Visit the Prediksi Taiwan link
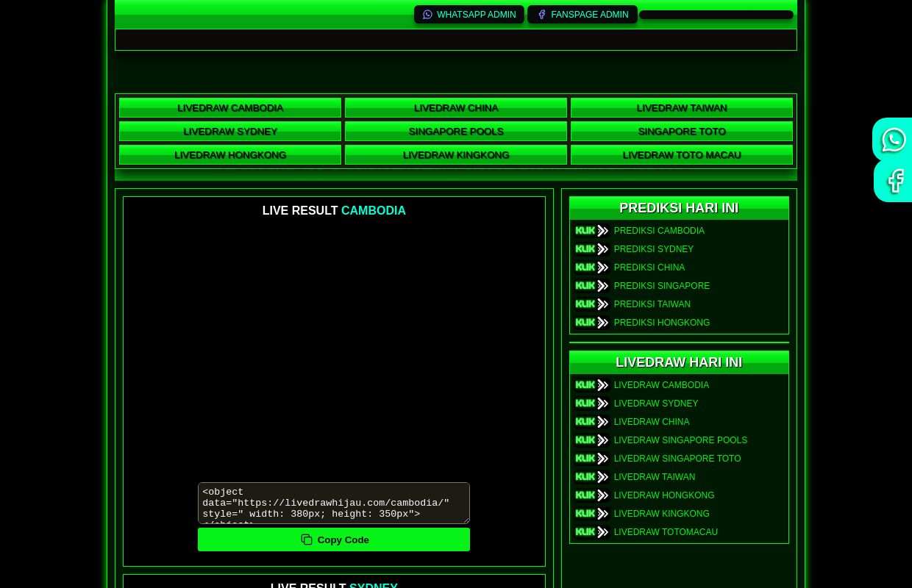Image resolution: width=912 pixels, height=588 pixels. pos(652,304)
